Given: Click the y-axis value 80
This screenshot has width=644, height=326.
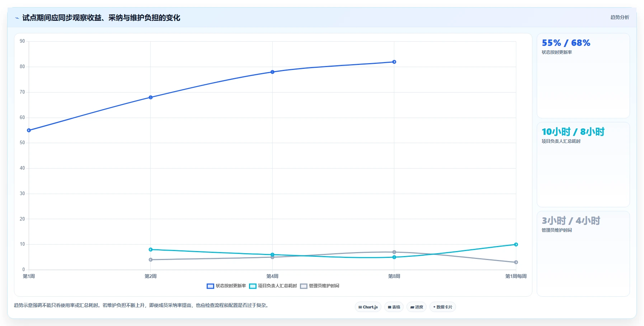Looking at the screenshot, I should (x=22, y=67).
